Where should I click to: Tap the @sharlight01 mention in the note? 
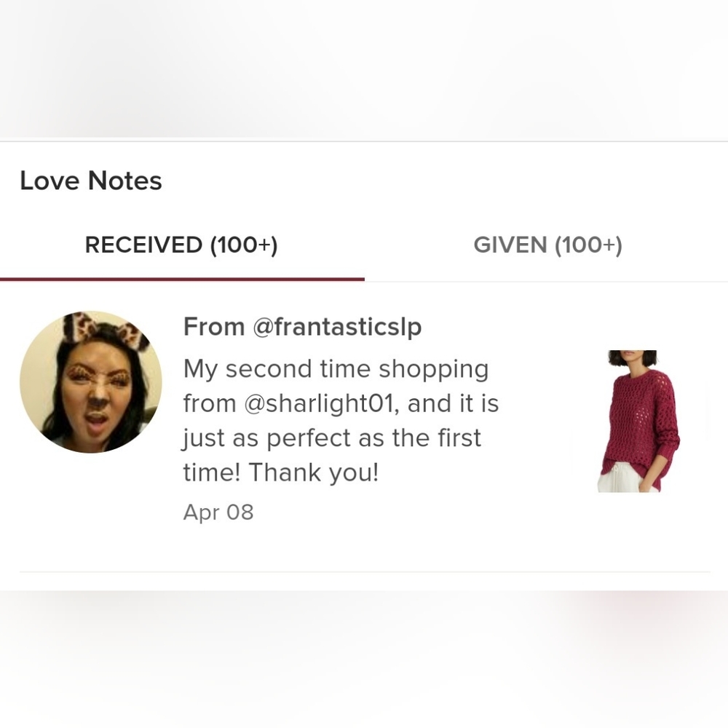(321, 403)
